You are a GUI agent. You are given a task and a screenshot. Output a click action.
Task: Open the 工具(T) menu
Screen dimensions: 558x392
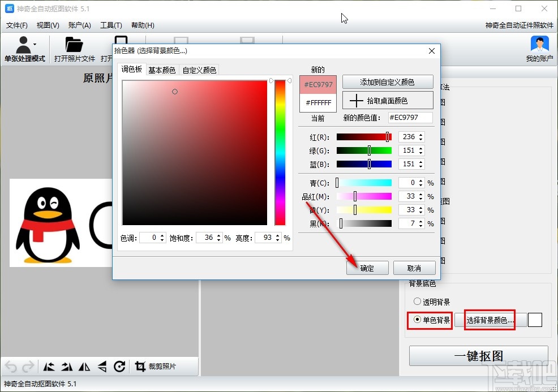point(110,25)
